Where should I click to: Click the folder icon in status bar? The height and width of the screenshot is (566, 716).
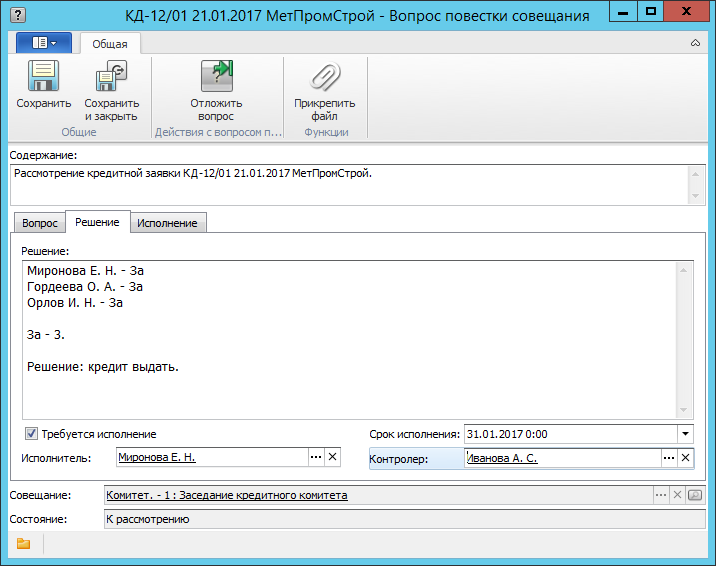click(23, 544)
